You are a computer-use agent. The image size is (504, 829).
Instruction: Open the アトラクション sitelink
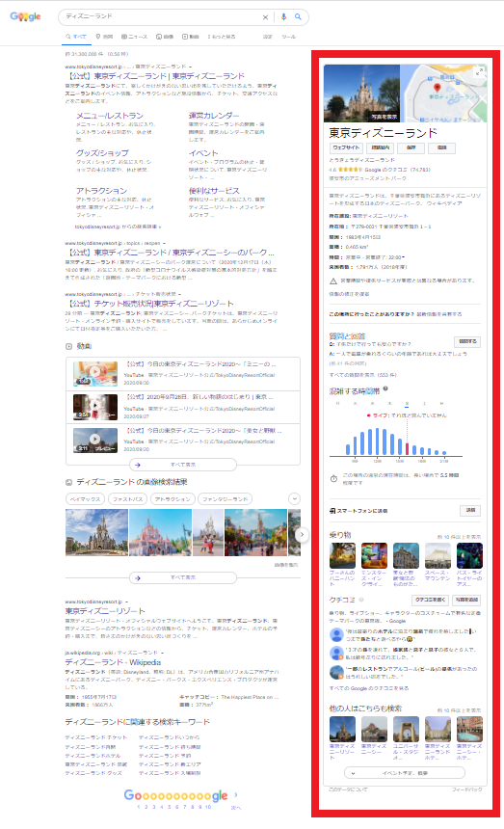101,190
